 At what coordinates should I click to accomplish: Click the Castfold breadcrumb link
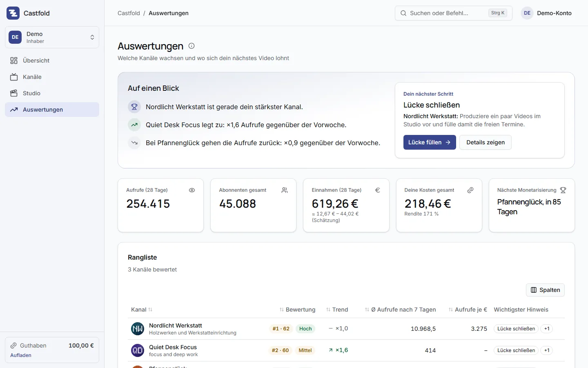tap(129, 13)
